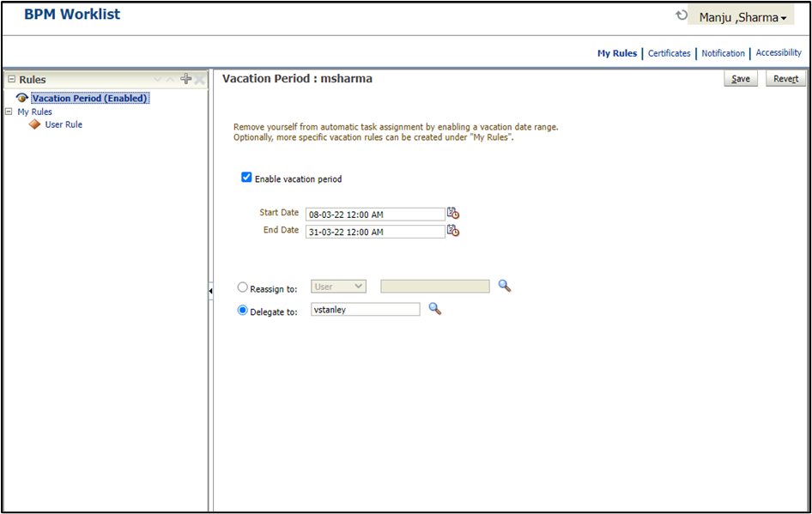
Task: Click the Reassign to name field
Action: 435,287
